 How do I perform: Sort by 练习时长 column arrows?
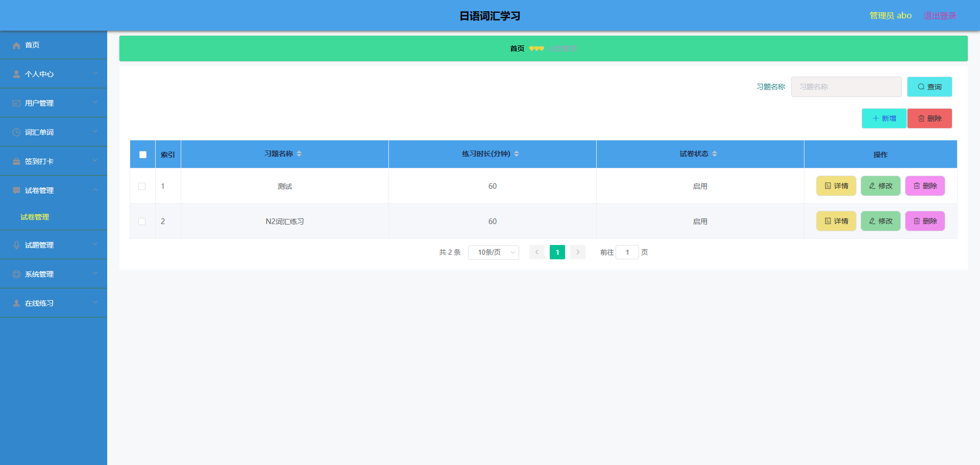pos(517,154)
